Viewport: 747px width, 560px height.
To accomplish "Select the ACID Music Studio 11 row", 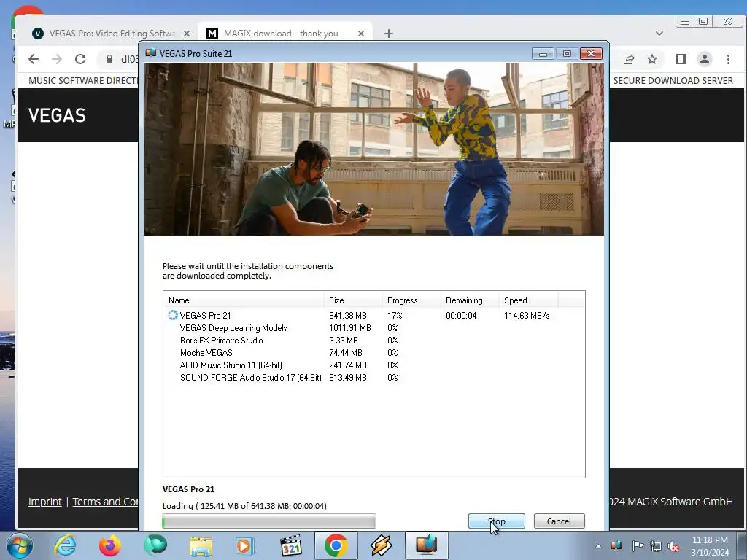I will (373, 365).
